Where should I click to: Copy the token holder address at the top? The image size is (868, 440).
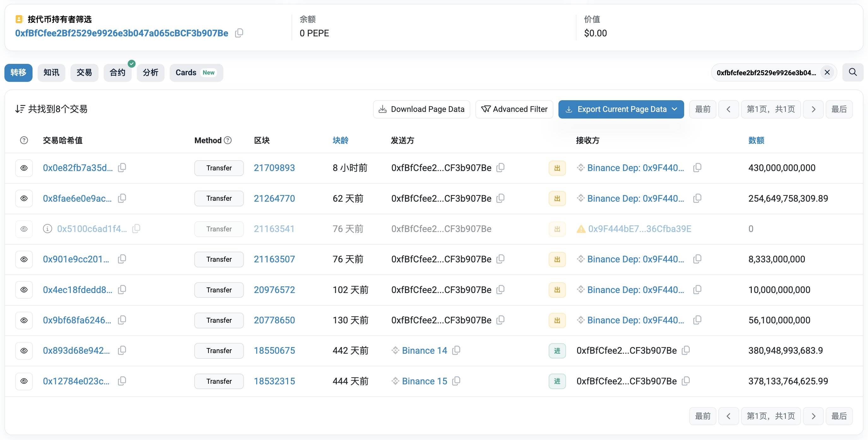point(239,33)
